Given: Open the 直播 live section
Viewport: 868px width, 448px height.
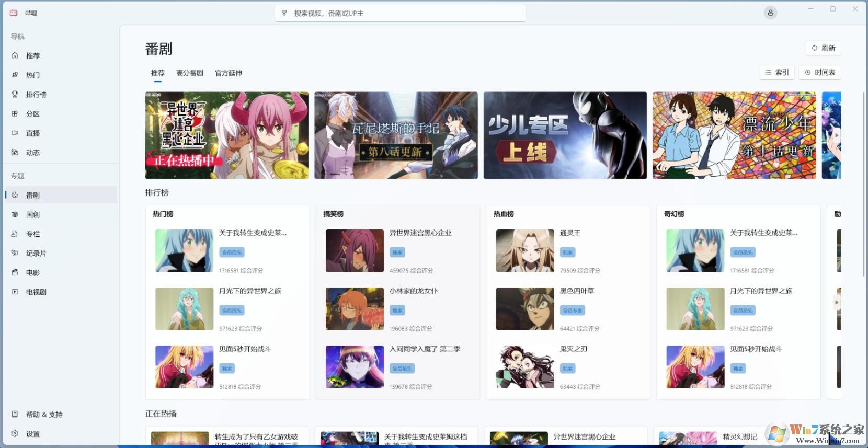Looking at the screenshot, I should [x=61, y=133].
